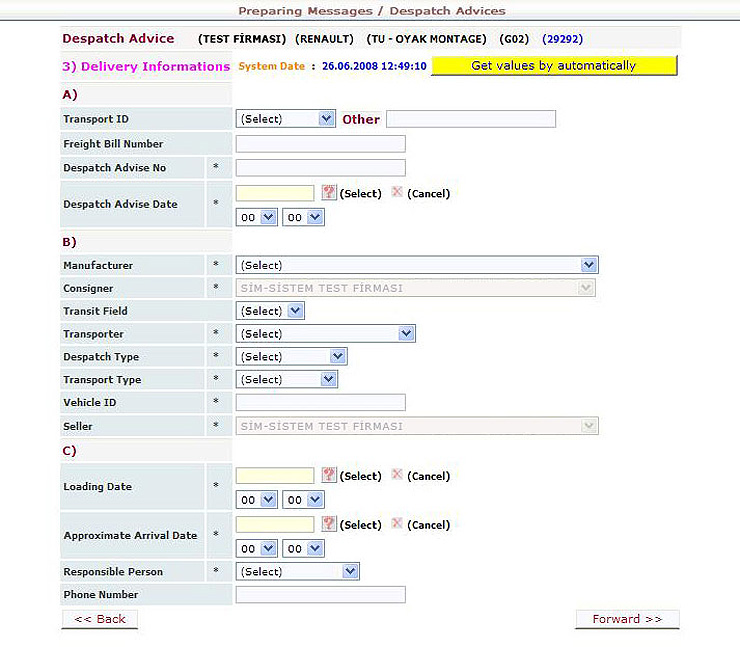Click (Cancel) link for Loading Date
This screenshot has width=740, height=647.
point(429,476)
